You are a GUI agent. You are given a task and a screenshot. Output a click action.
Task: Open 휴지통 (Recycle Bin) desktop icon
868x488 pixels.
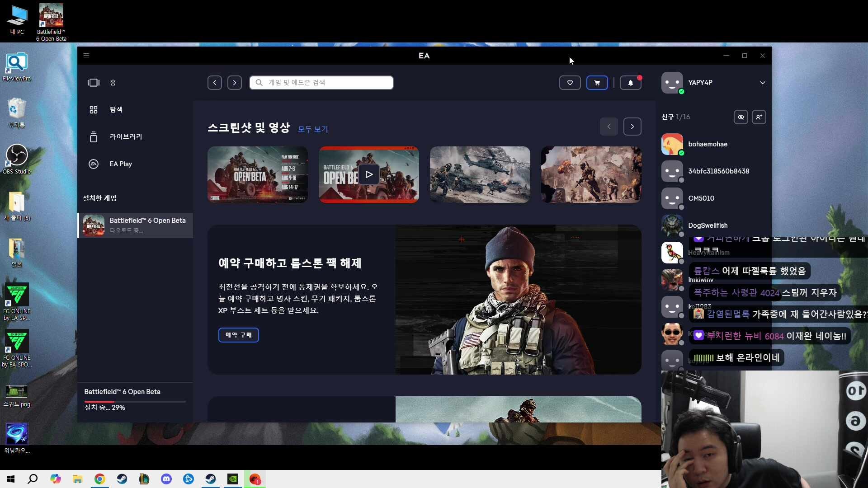tap(17, 113)
